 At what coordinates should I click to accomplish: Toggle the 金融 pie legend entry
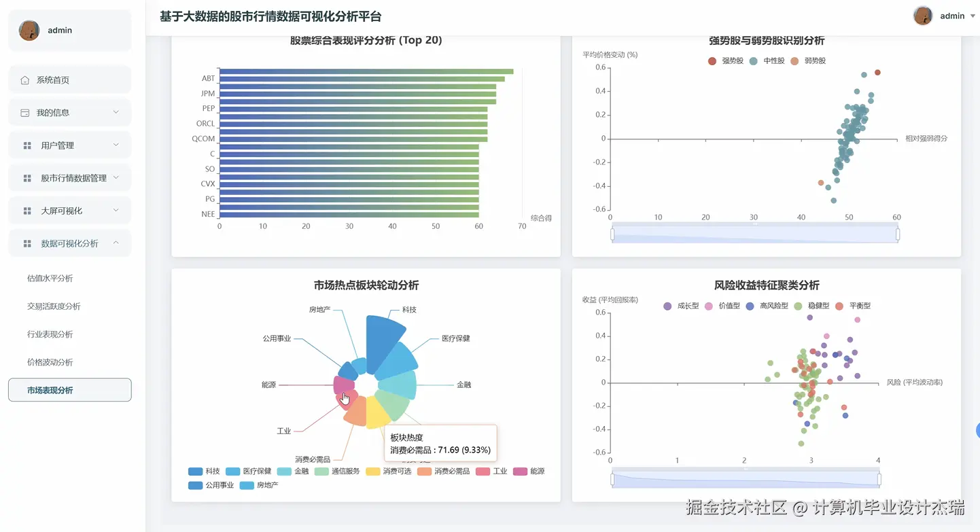(x=293, y=472)
